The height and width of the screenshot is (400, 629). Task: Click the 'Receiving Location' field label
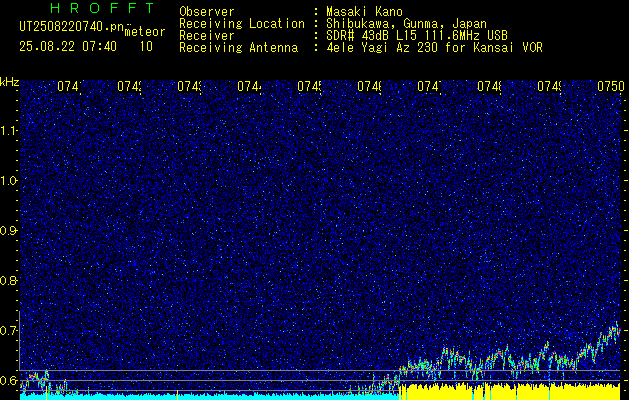[x=242, y=24]
